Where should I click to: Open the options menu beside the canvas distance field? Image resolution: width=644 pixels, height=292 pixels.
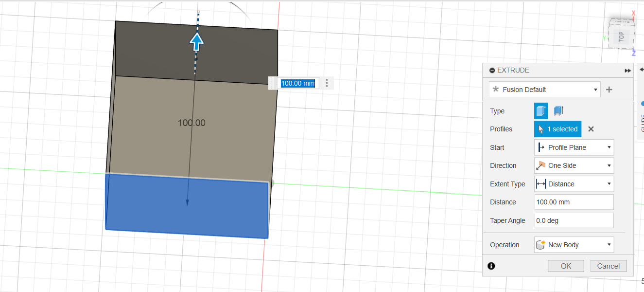point(327,83)
